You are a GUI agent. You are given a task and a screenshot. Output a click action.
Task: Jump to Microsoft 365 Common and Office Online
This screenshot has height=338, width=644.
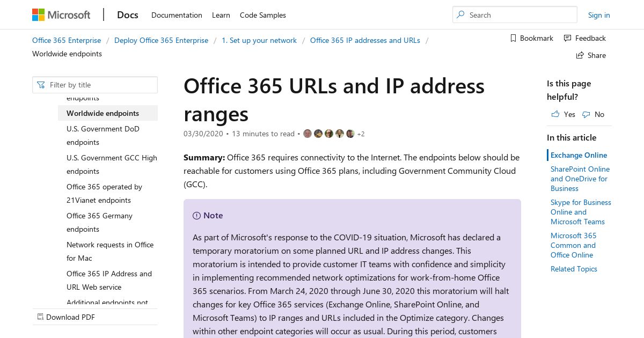pos(573,245)
